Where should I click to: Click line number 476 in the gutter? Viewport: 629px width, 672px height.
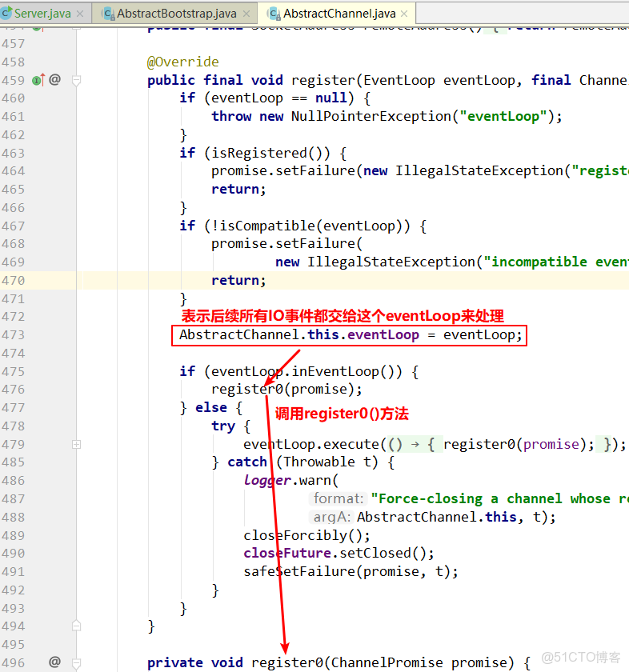click(x=14, y=390)
